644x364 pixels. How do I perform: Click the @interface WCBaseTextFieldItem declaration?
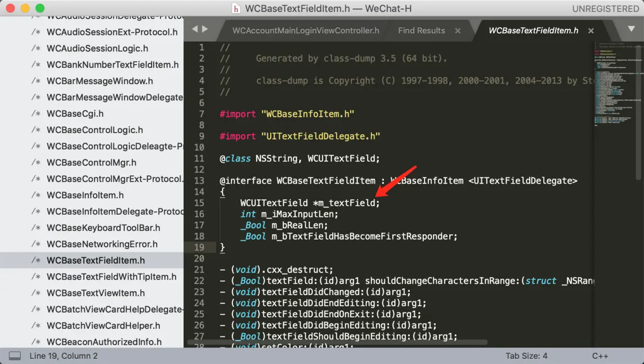click(398, 181)
